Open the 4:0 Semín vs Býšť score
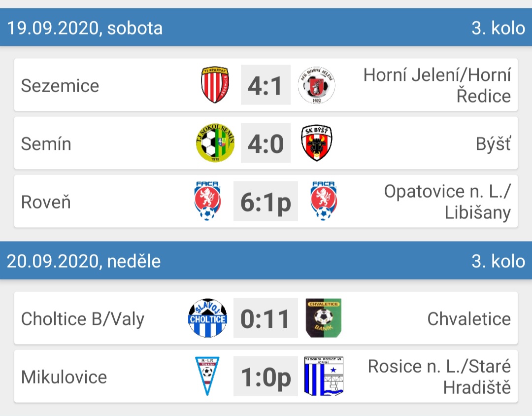 (x=266, y=143)
